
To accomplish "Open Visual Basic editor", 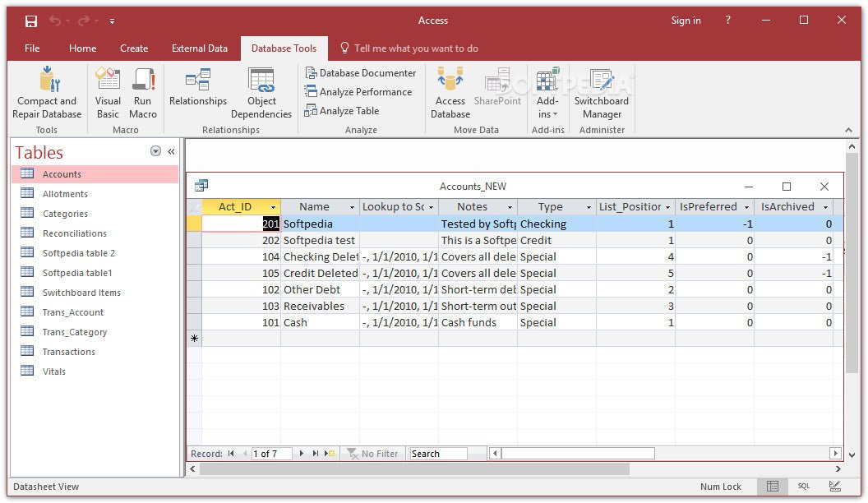I will tap(108, 92).
